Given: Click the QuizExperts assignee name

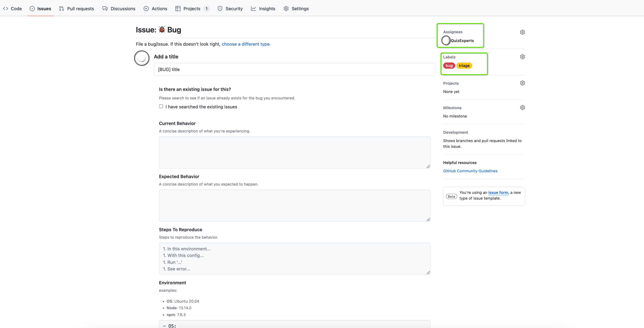Looking at the screenshot, I should pyautogui.click(x=462, y=41).
